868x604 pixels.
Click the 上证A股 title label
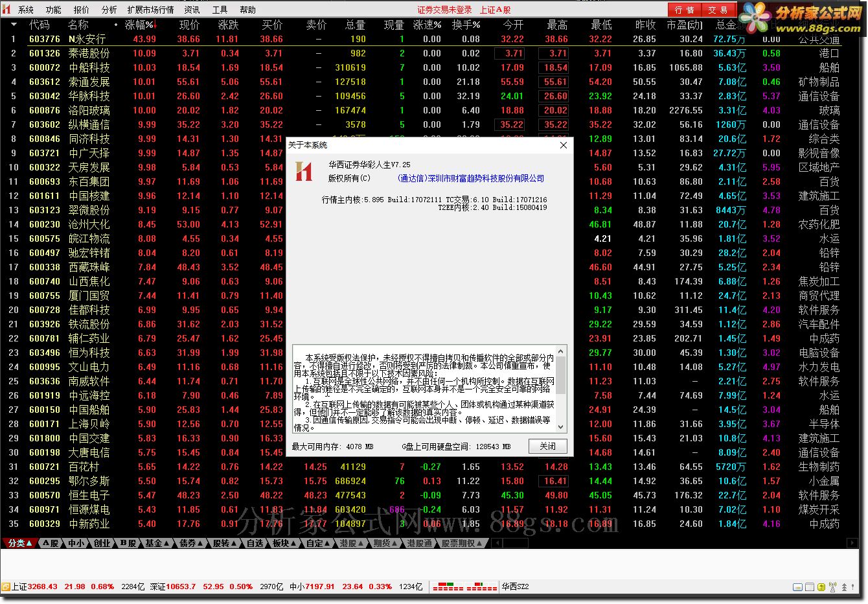[x=495, y=10]
